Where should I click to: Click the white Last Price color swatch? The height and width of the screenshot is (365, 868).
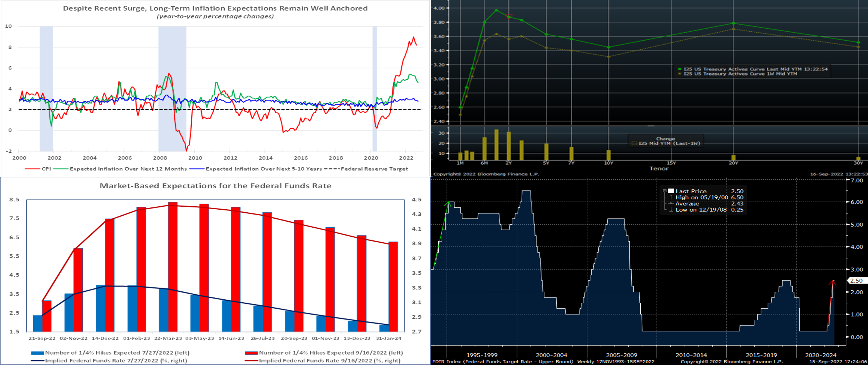coord(671,191)
